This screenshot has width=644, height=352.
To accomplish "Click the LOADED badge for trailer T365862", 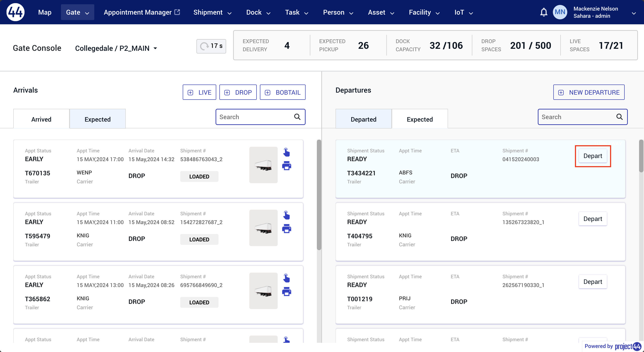I will [199, 302].
